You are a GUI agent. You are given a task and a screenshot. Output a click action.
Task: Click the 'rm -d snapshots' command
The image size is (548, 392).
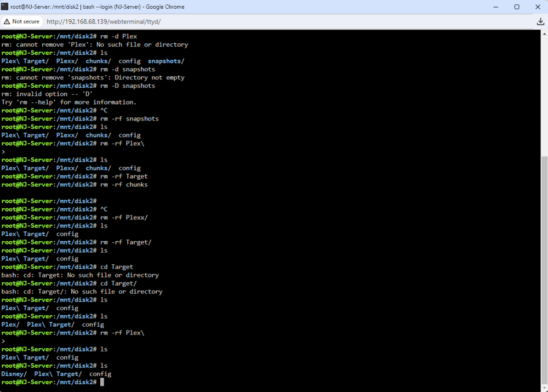click(128, 69)
